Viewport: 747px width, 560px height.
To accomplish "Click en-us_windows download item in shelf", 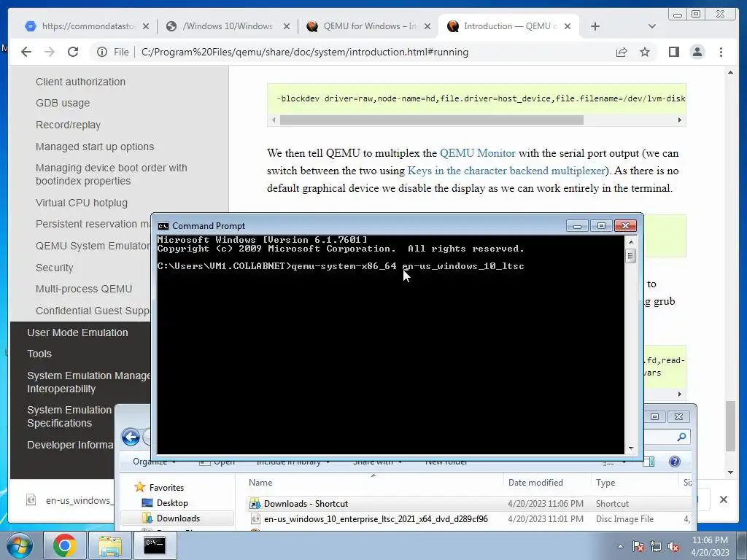I will click(70, 500).
